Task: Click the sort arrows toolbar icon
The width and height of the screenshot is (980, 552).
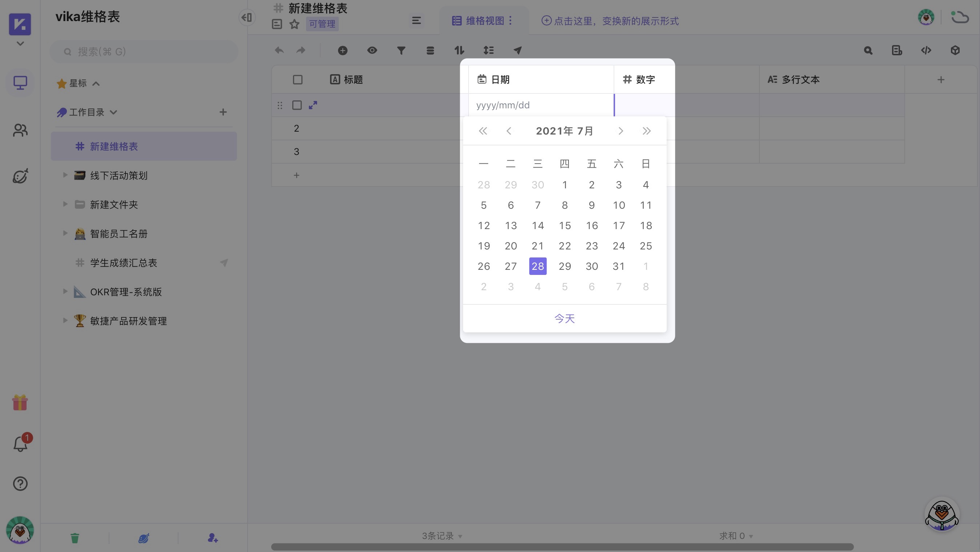Action: tap(459, 50)
